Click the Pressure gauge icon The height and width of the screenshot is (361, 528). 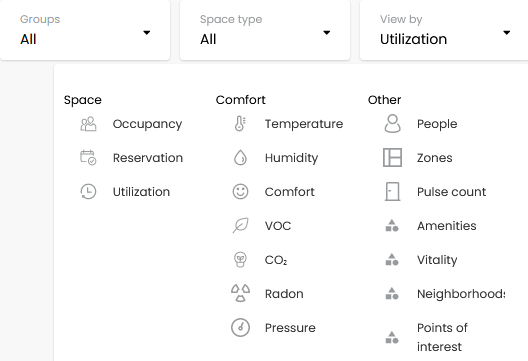pyautogui.click(x=240, y=327)
